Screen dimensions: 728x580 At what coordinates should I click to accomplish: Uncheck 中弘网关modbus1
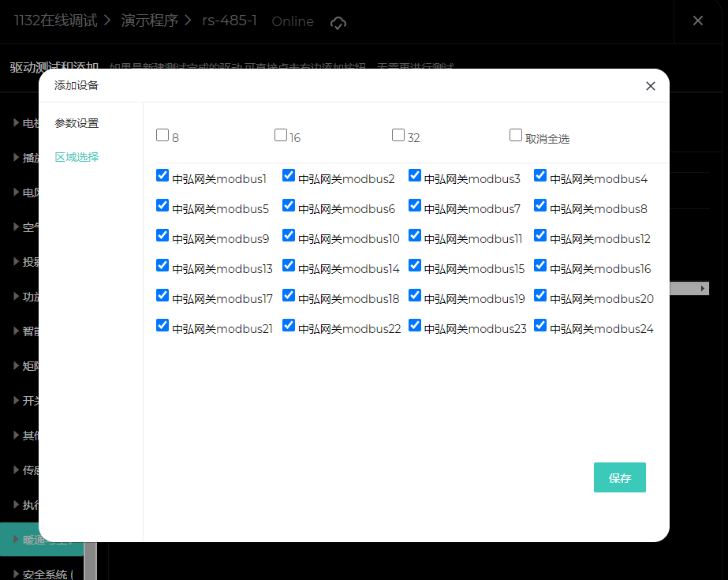pyautogui.click(x=162, y=175)
